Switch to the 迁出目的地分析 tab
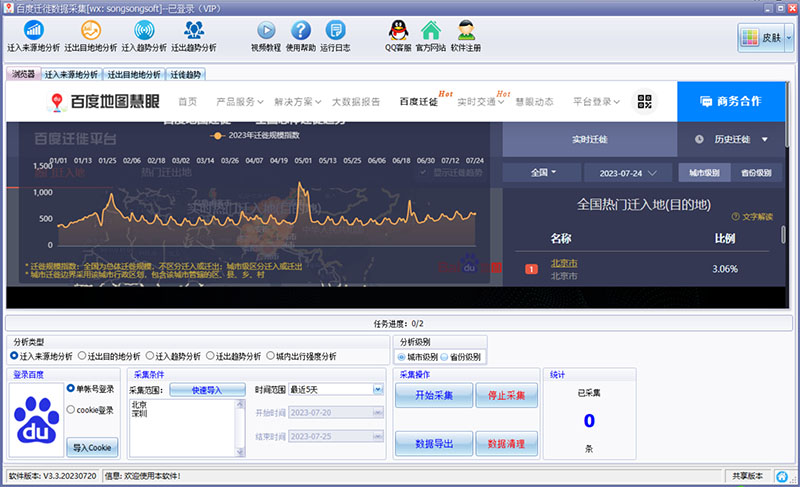800x487 pixels. click(133, 75)
